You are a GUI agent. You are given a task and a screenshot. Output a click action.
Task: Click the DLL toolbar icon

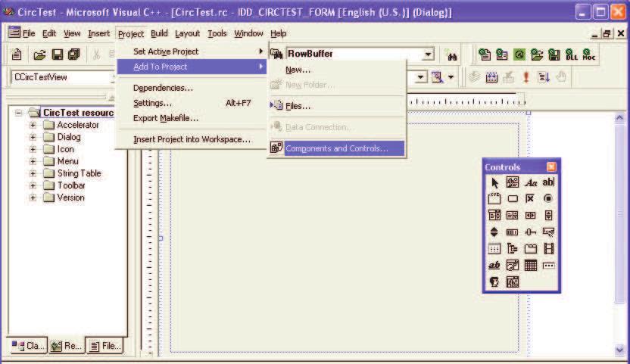pyautogui.click(x=572, y=54)
